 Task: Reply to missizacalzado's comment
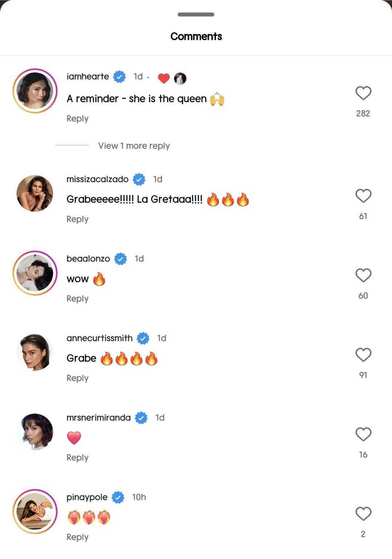click(x=77, y=219)
